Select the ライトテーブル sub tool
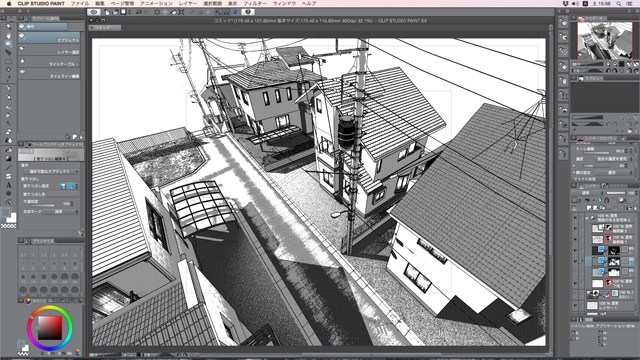 click(49, 62)
